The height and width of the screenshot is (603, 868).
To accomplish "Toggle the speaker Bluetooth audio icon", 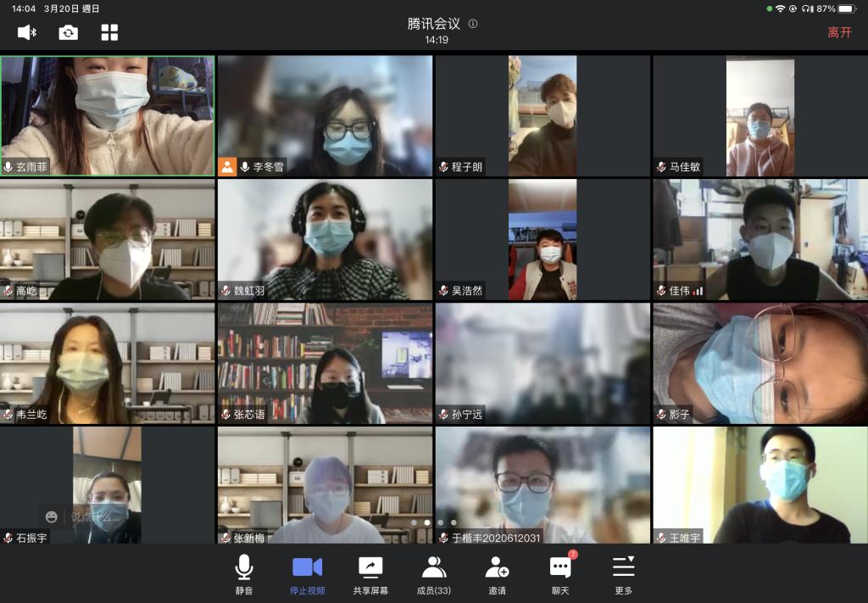I will 27,32.
